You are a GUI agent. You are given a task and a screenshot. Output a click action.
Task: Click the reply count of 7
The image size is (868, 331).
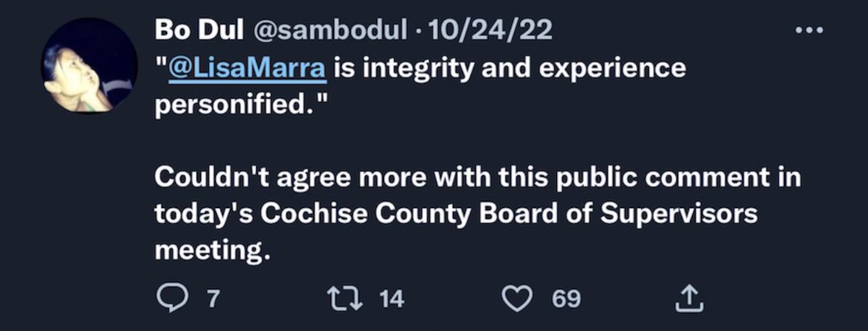(x=213, y=298)
